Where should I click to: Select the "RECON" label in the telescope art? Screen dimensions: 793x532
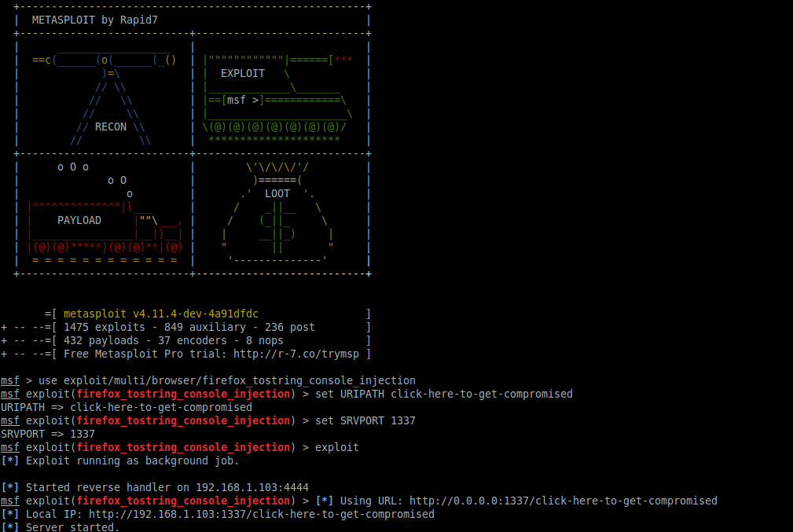point(111,127)
